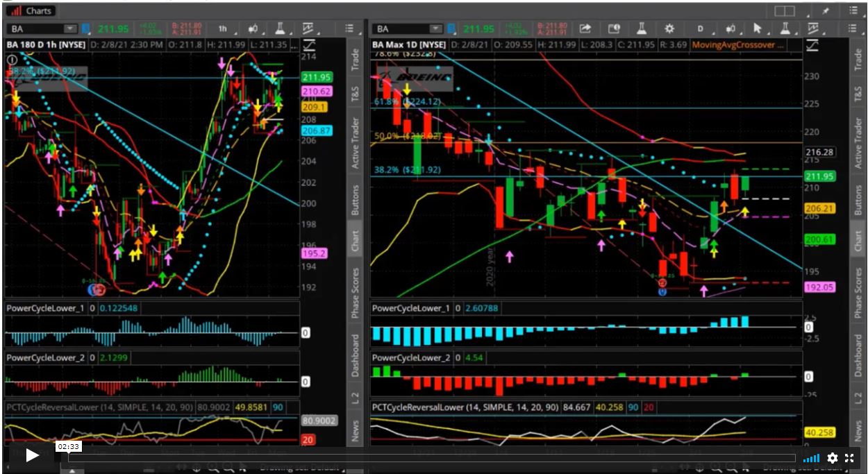Open the flask icon left of the gear

(642, 28)
